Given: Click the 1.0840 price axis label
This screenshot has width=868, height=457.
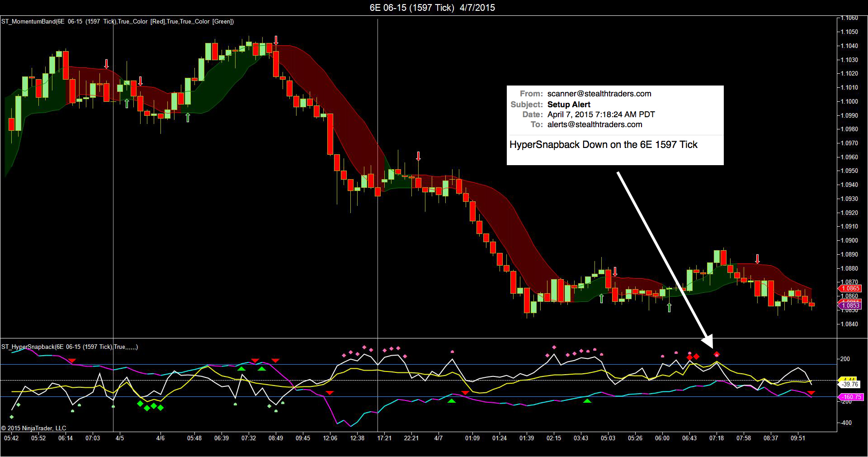Looking at the screenshot, I should [849, 324].
